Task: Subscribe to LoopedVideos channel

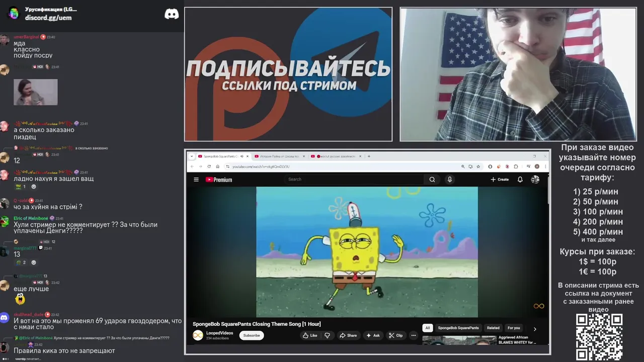Action: [x=252, y=335]
